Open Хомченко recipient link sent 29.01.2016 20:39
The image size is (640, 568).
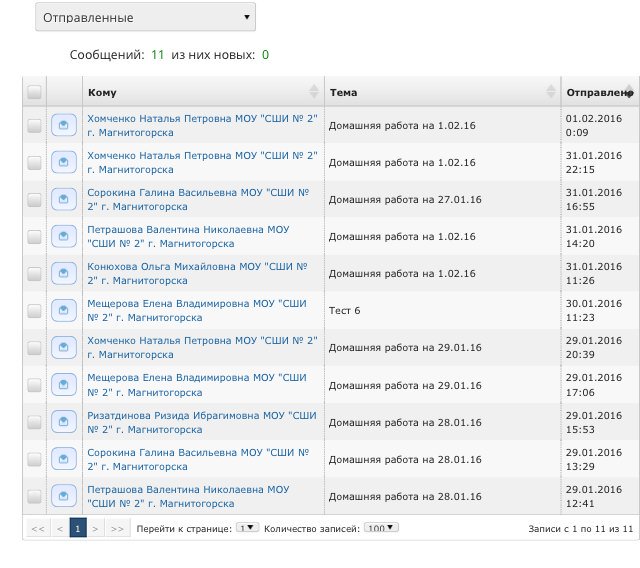pos(202,348)
